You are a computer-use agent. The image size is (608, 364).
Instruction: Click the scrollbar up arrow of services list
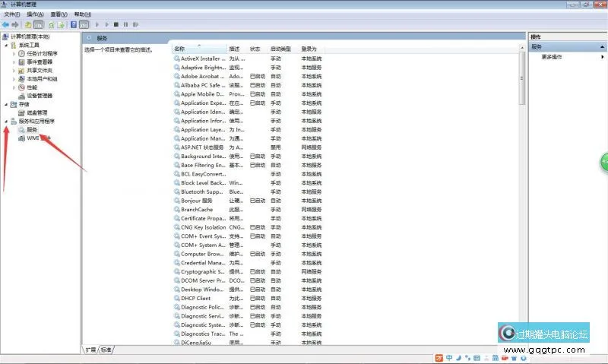pos(522,48)
